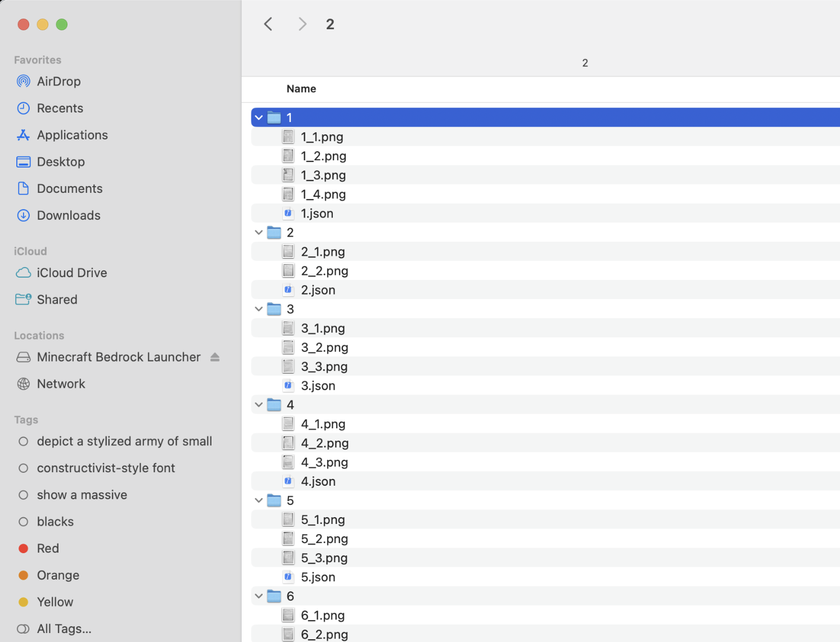Select folder 5 row

pyautogui.click(x=545, y=500)
